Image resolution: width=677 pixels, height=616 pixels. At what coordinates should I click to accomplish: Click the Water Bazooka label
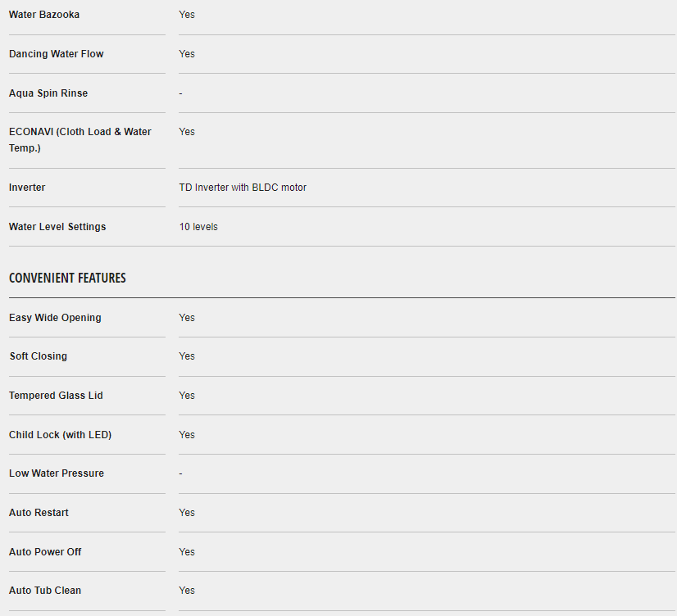(44, 15)
